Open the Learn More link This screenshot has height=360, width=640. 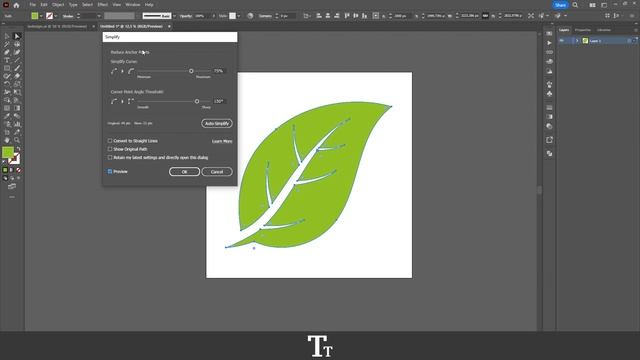point(222,141)
